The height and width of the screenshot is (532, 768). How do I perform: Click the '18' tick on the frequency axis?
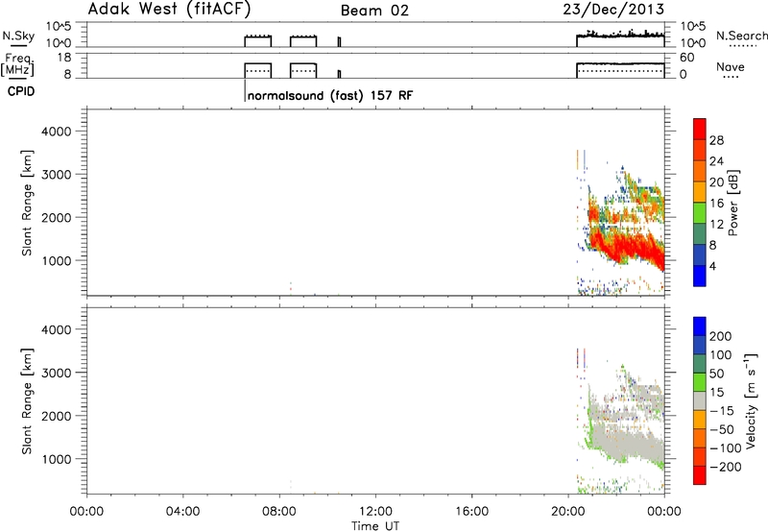pyautogui.click(x=64, y=58)
